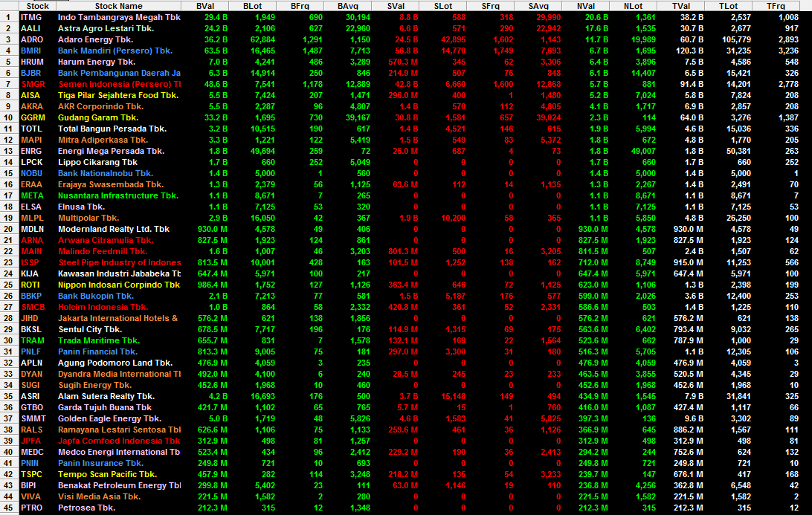The width and height of the screenshot is (812, 515).
Task: Click stock name Japfa Comfeed Indonesia Tbk
Action: pos(119,441)
